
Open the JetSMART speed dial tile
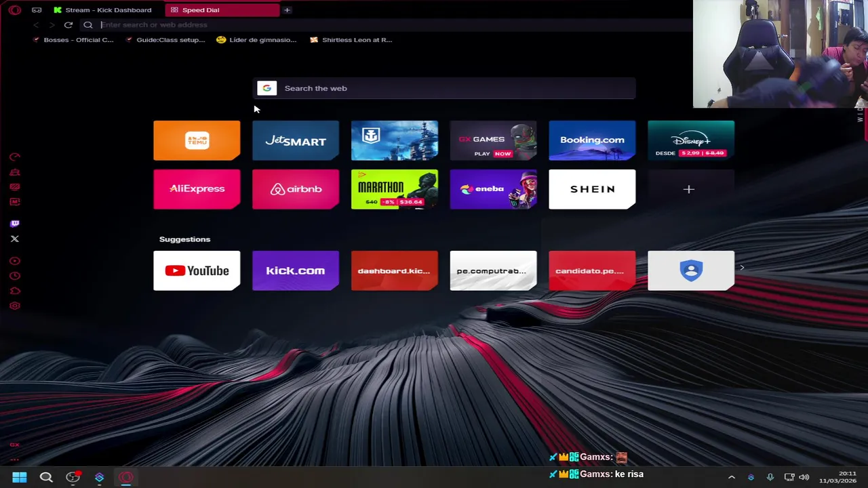296,140
